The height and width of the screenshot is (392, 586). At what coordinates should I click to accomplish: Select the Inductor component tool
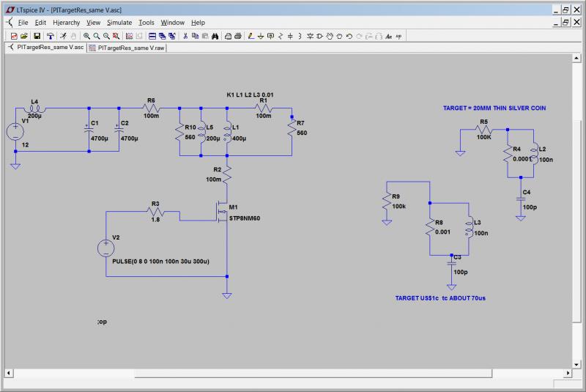[x=300, y=35]
